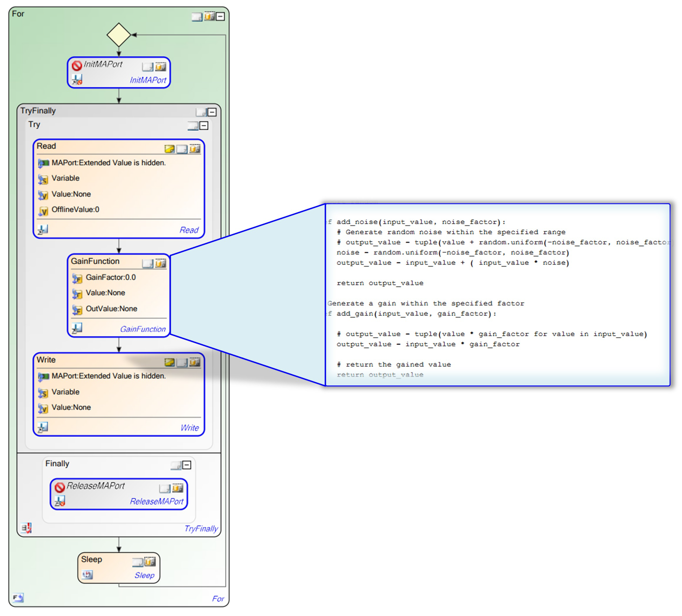Click the Sleep block timer icon
Screen dimensions: 682x616
tap(87, 574)
